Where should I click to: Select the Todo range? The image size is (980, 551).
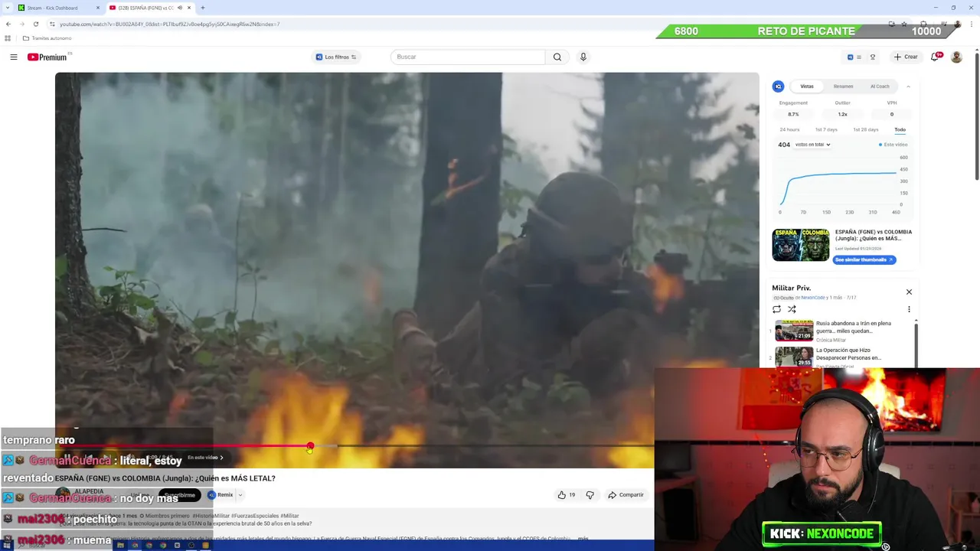tap(900, 129)
